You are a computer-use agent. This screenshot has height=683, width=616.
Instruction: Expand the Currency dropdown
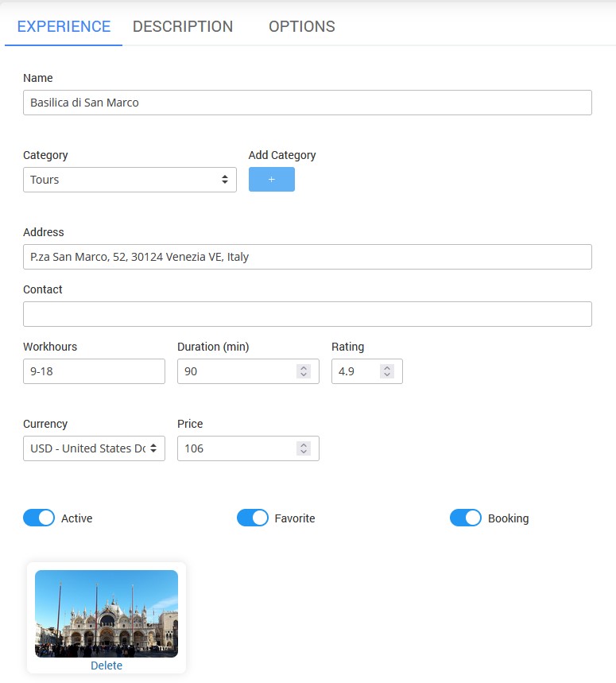tap(94, 448)
